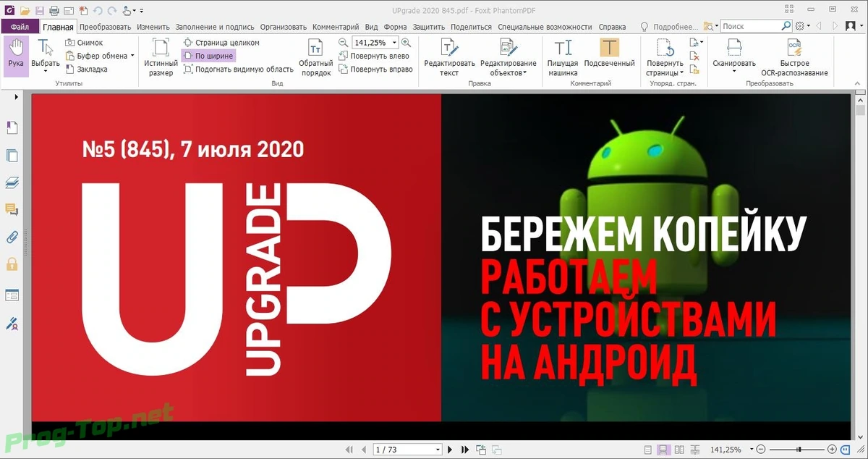Enable single page view mode
Viewport: 868px width, 459px height.
[x=648, y=450]
